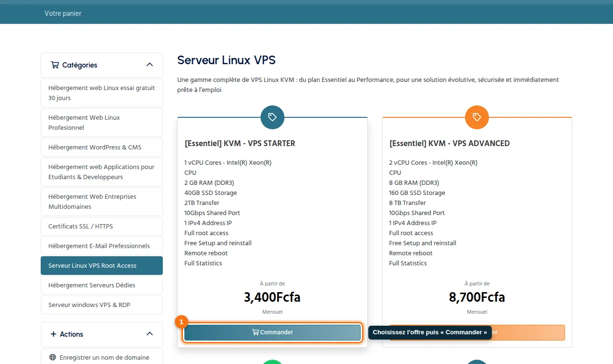Click the [Essentiel] KVM - VPS STARTER title

point(240,143)
